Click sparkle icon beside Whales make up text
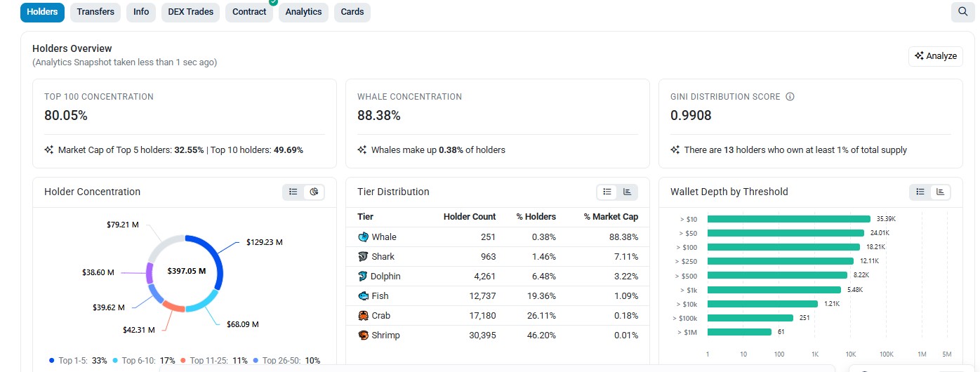980x372 pixels. (x=362, y=150)
